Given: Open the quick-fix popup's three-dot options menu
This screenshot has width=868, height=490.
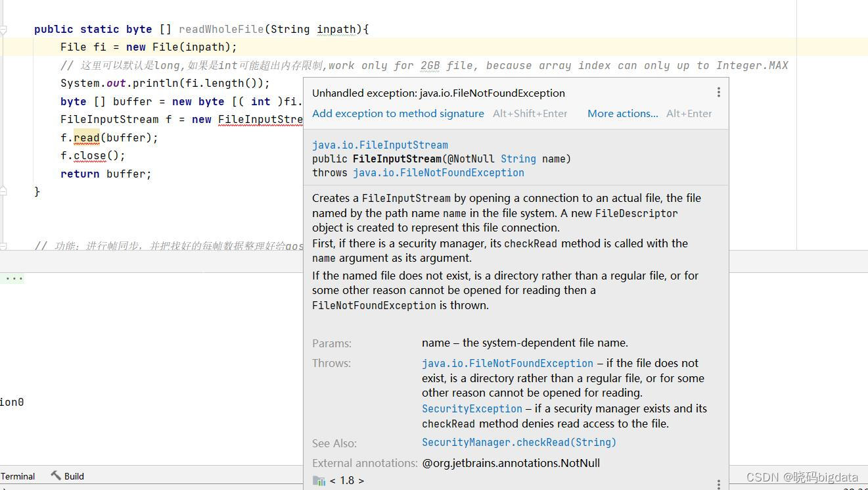Looking at the screenshot, I should 718,93.
